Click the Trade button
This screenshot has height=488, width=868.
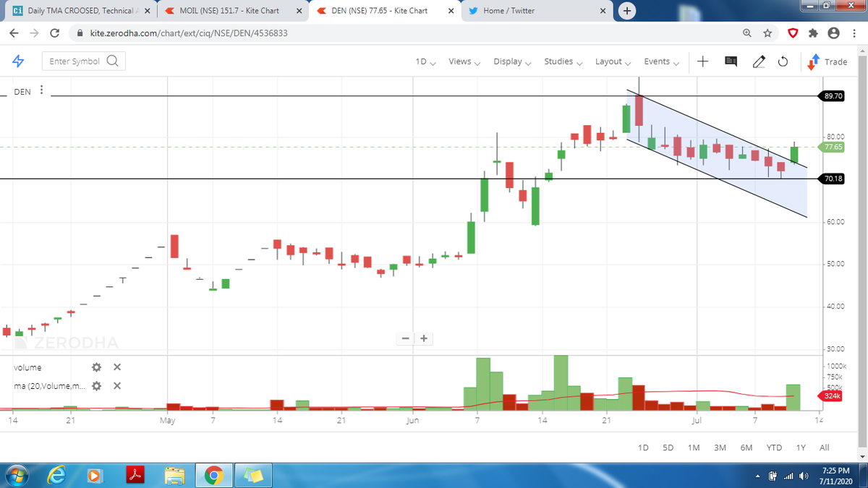827,61
